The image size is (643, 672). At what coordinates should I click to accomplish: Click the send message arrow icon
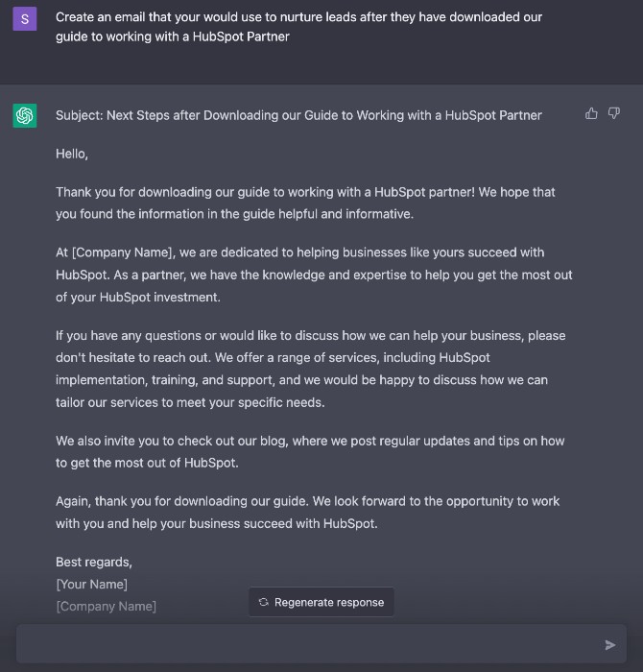pyautogui.click(x=610, y=644)
